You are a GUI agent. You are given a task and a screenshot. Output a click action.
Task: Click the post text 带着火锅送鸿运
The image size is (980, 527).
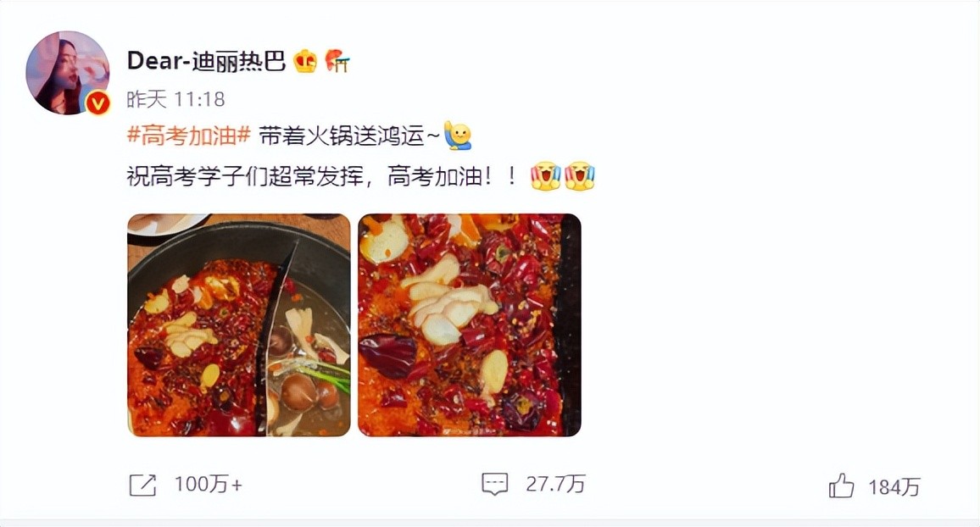pyautogui.click(x=342, y=136)
